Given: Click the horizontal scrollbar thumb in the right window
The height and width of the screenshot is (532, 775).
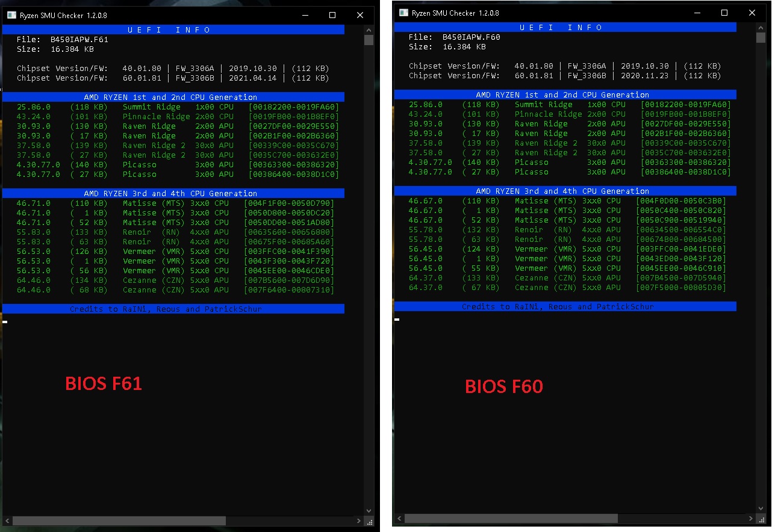Looking at the screenshot, I should [x=511, y=518].
